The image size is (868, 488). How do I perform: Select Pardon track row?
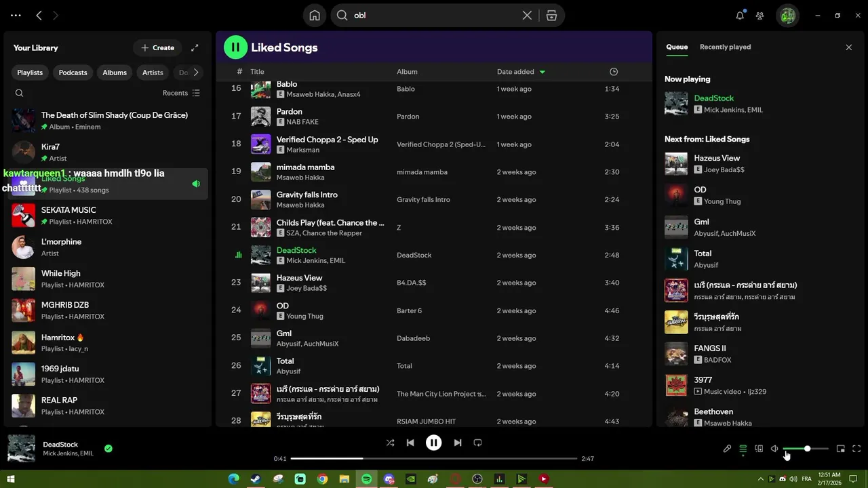(x=434, y=117)
